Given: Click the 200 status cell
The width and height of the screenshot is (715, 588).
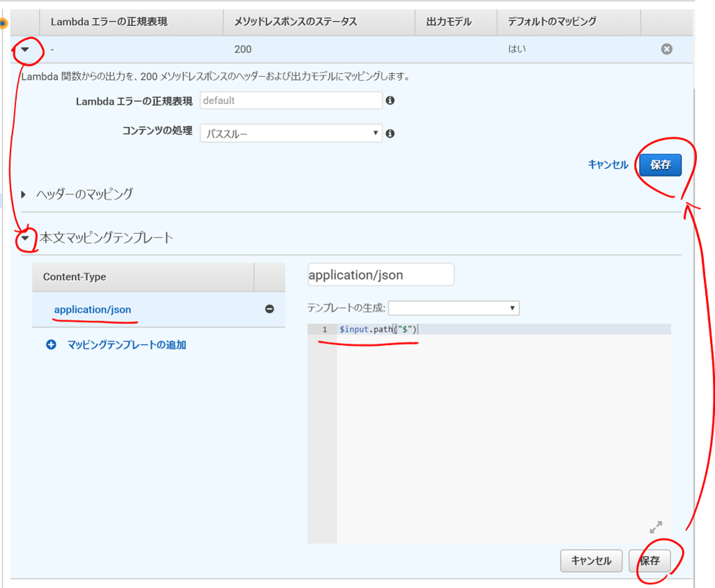Looking at the screenshot, I should [243, 50].
